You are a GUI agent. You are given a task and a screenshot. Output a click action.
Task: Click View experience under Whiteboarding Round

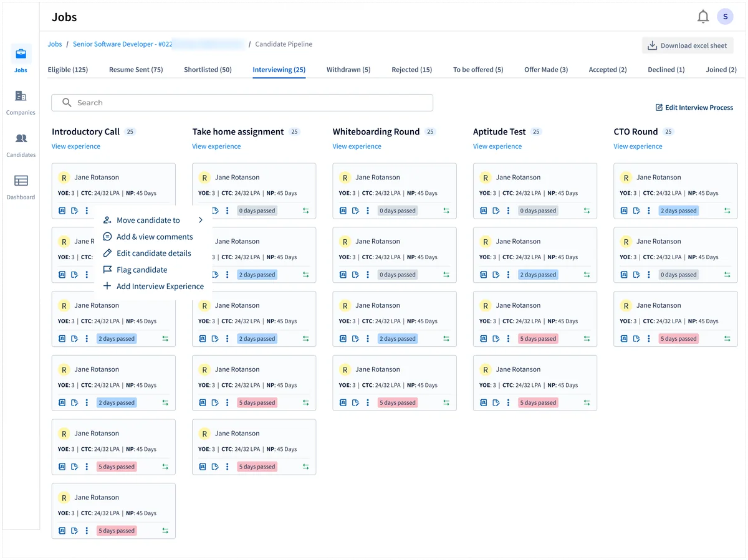[357, 146]
